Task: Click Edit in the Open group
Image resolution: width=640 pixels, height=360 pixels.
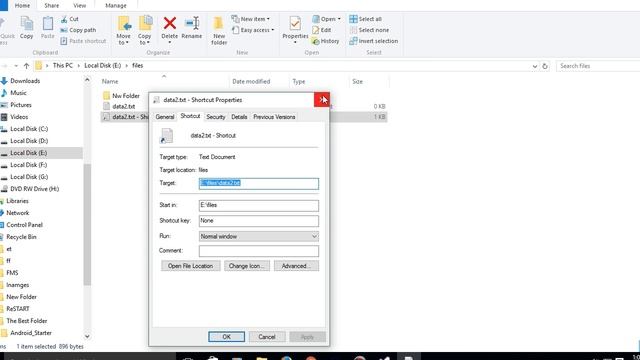Action: tap(322, 30)
